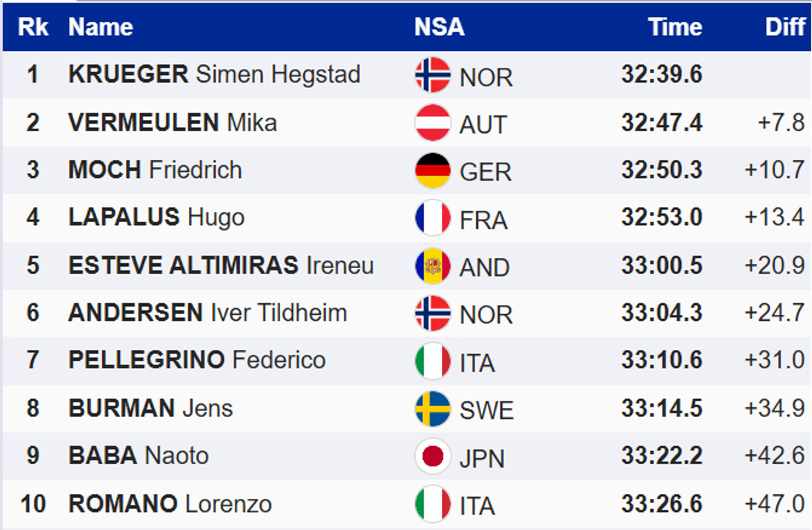Click the NSA column header

(x=439, y=27)
